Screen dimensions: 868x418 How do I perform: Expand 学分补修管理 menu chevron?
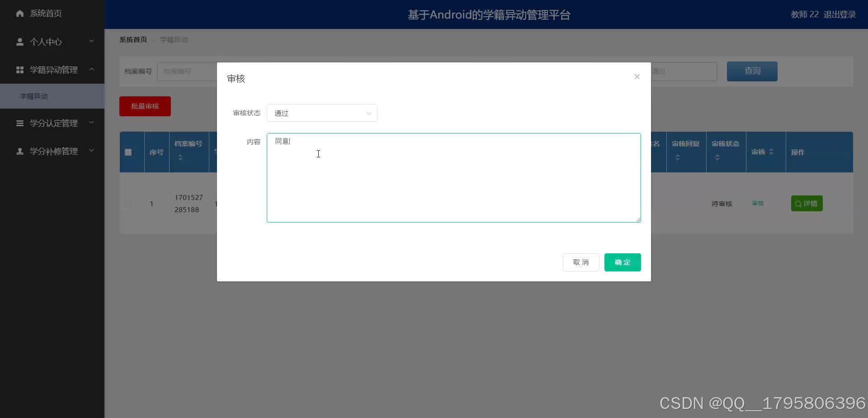click(x=92, y=151)
